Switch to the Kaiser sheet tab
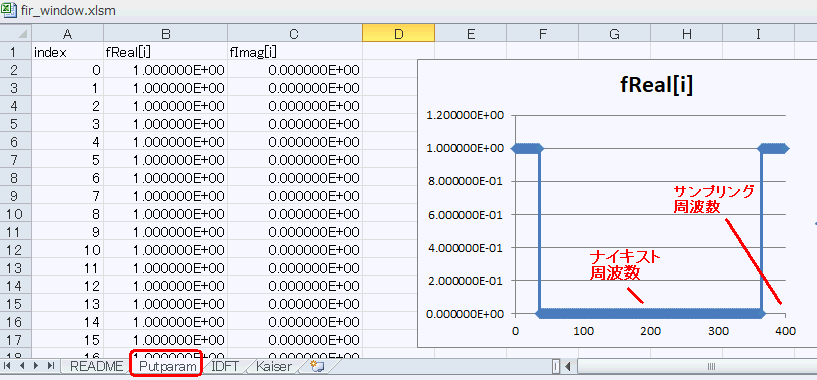The height and width of the screenshot is (380, 817). tap(274, 366)
